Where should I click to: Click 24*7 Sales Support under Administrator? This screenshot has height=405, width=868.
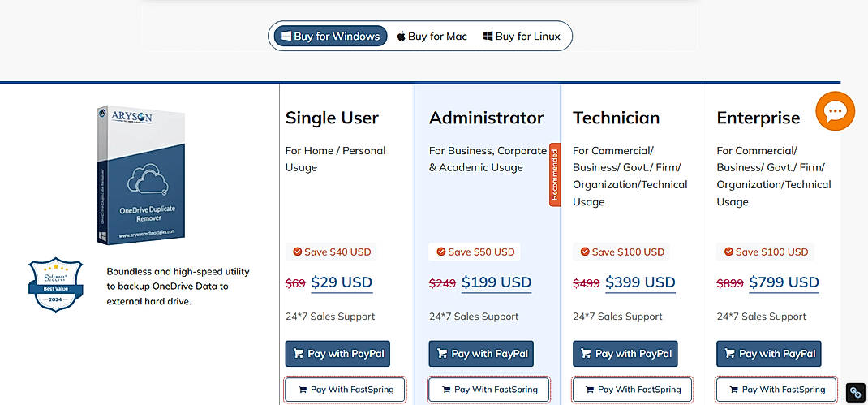tap(474, 317)
